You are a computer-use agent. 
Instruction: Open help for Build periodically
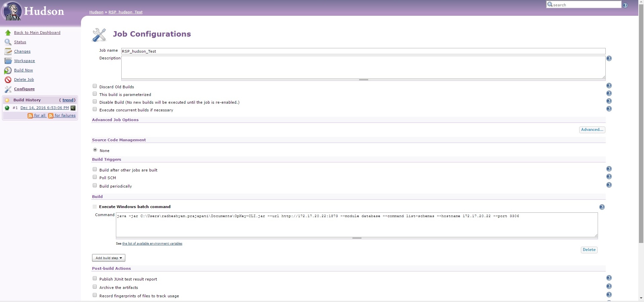pyautogui.click(x=609, y=185)
